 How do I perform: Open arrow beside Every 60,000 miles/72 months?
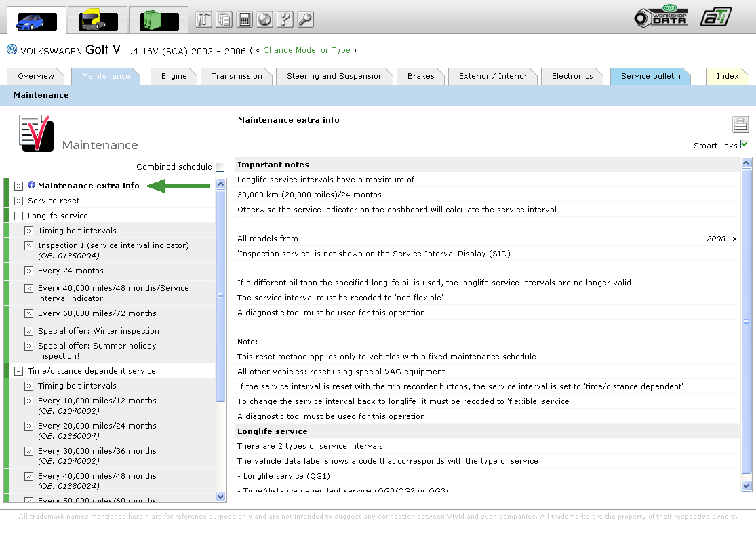(x=29, y=313)
